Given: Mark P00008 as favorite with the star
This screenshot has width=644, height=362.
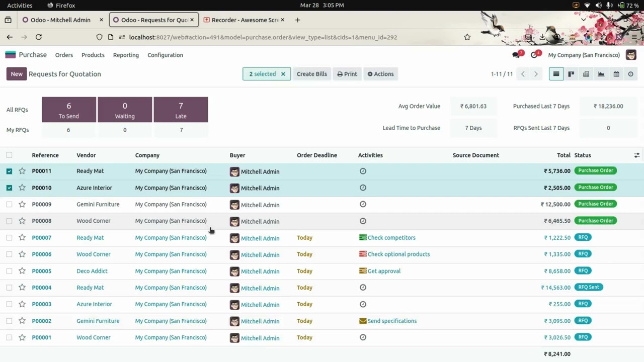Looking at the screenshot, I should [x=22, y=221].
